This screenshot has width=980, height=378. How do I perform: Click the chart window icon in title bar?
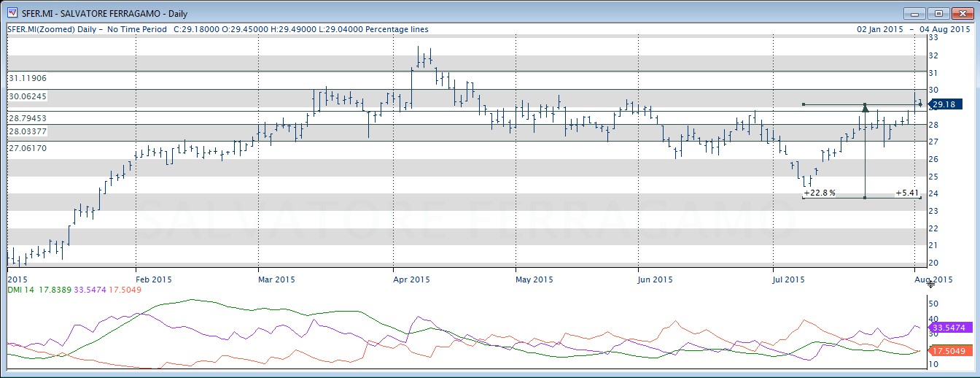click(x=12, y=12)
